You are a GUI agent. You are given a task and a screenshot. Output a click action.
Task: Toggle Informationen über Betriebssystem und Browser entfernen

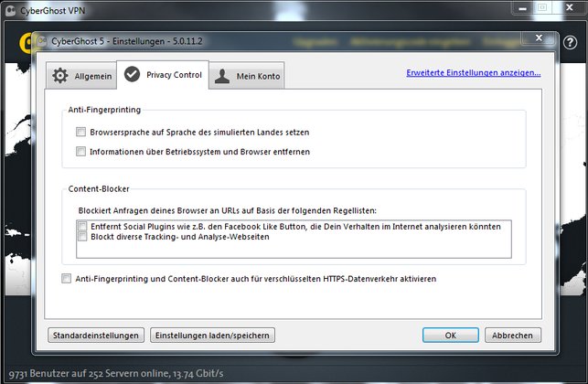click(x=80, y=151)
